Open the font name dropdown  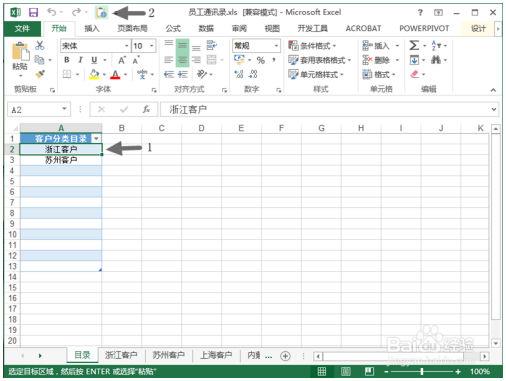pyautogui.click(x=127, y=46)
